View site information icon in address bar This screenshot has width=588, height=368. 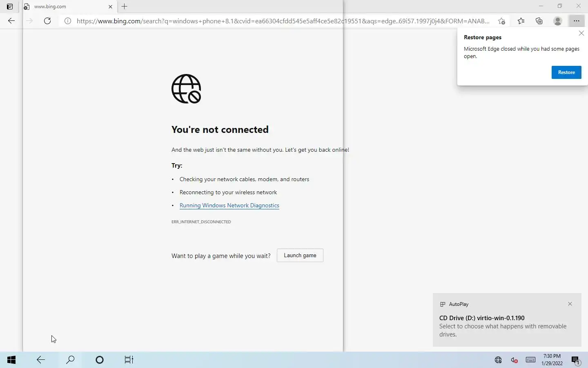point(68,21)
